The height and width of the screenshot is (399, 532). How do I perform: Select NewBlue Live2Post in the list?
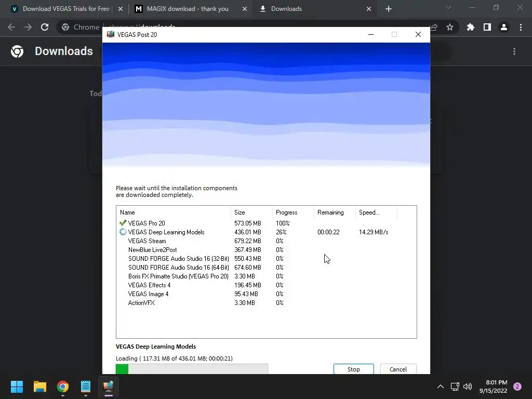266,250
